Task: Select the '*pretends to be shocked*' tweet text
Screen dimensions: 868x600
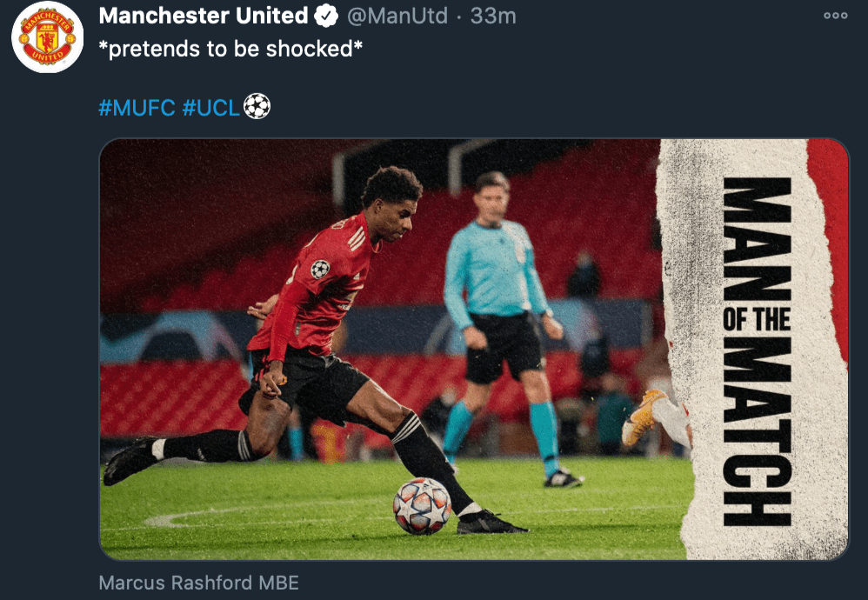Action: 230,49
